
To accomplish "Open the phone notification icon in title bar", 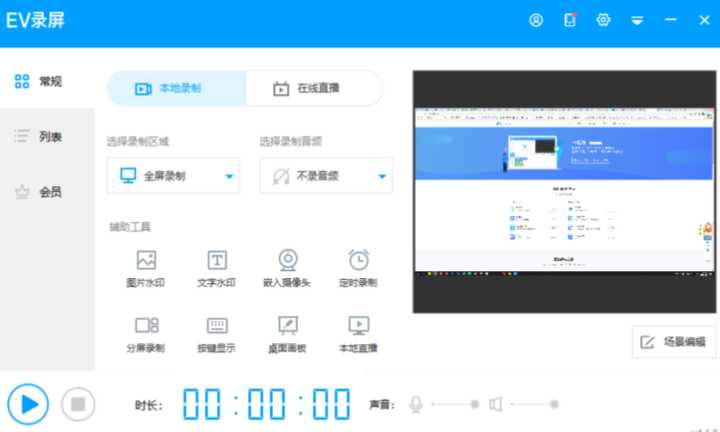I will click(570, 20).
